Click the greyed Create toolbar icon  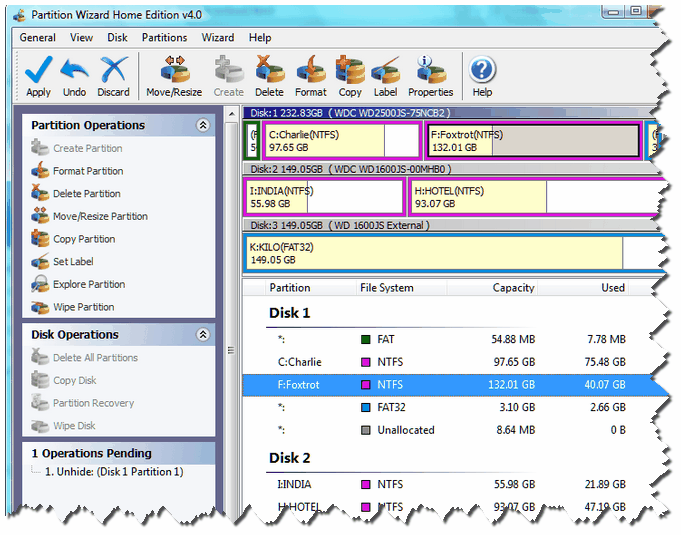click(229, 69)
